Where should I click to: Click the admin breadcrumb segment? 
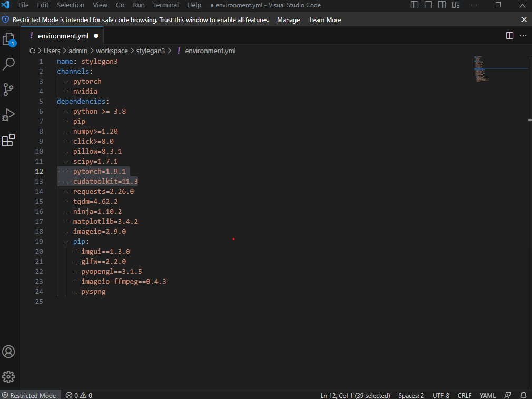(x=78, y=51)
